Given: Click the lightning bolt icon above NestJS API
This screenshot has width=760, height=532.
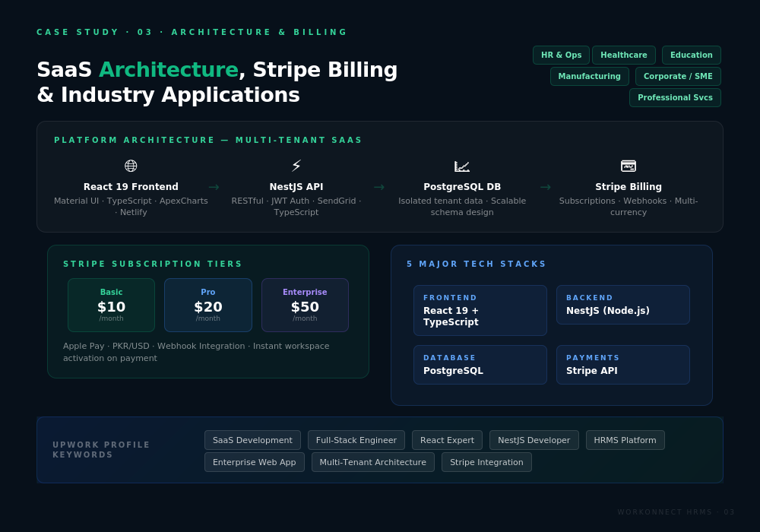Looking at the screenshot, I should click(296, 166).
